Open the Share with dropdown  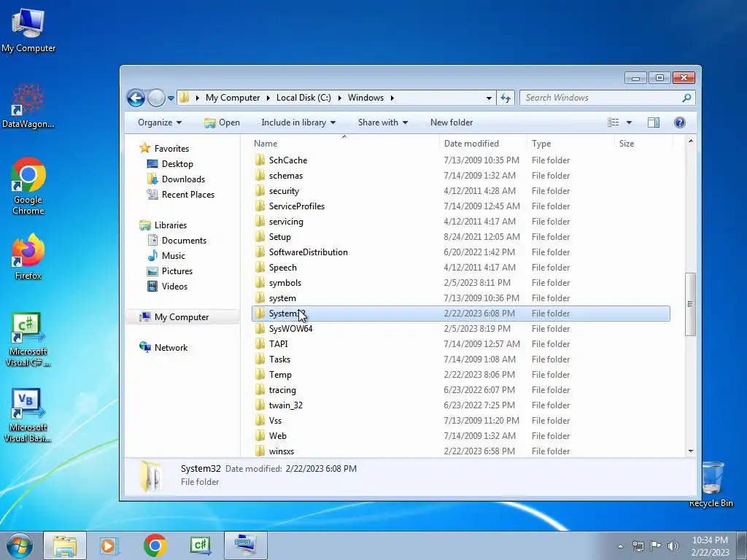click(x=383, y=122)
